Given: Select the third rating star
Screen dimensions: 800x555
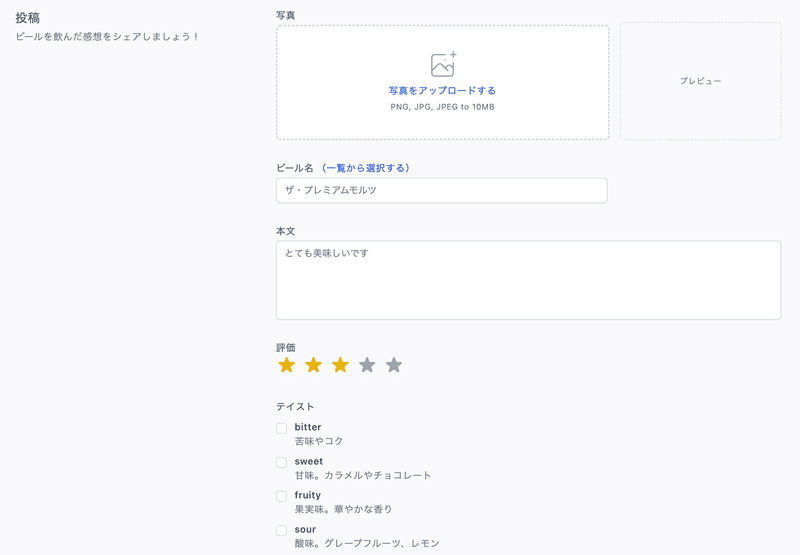Looking at the screenshot, I should click(x=340, y=365).
